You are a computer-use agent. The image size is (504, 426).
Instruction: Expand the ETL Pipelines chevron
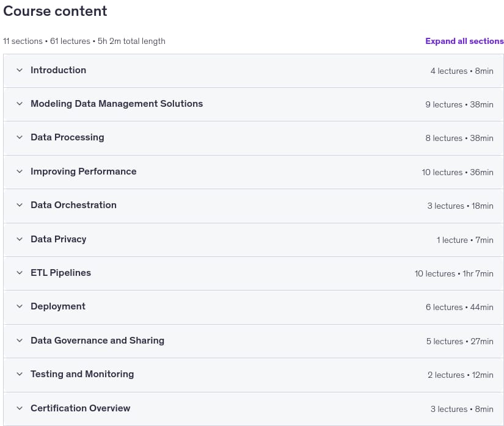tap(20, 273)
